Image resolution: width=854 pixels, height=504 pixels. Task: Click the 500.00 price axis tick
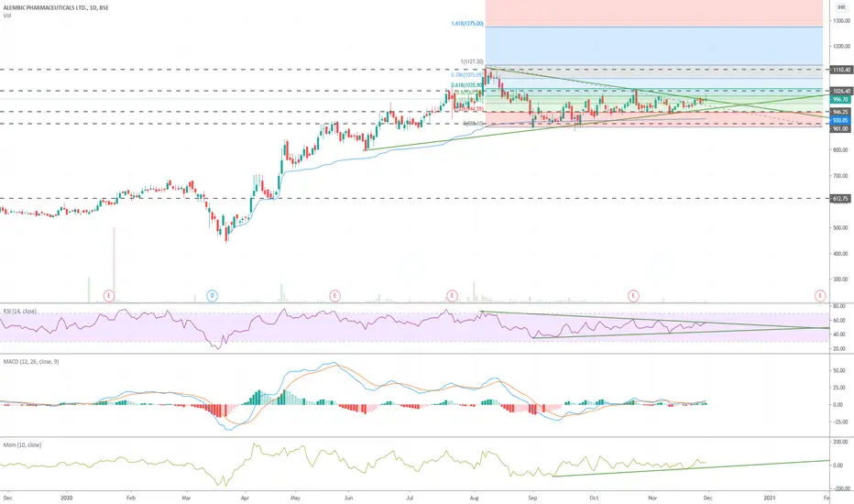pyautogui.click(x=841, y=228)
